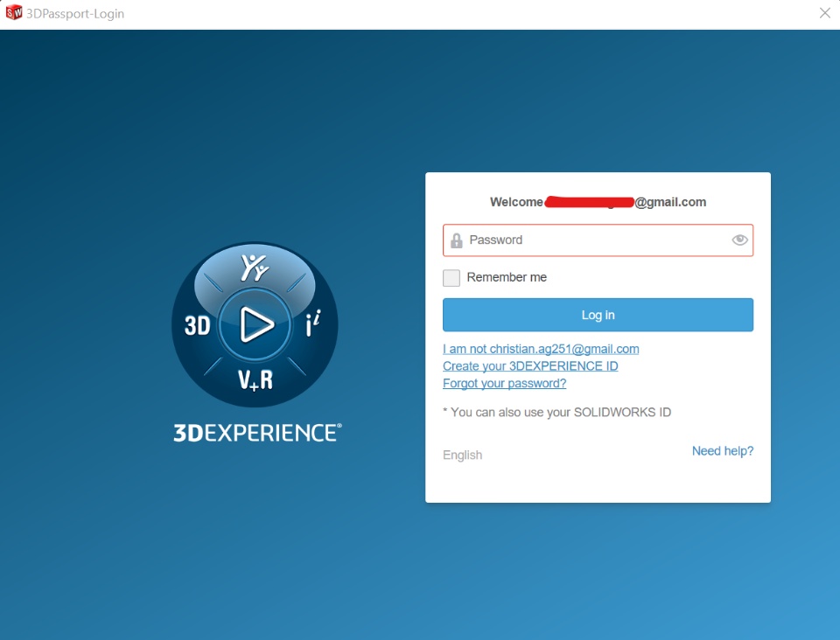Click the 3DEXPERIENCE compass play button

click(x=255, y=324)
